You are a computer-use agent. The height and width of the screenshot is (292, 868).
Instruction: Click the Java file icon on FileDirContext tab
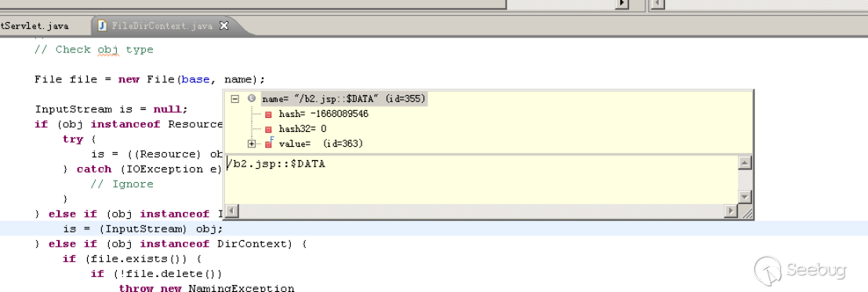pyautogui.click(x=103, y=25)
